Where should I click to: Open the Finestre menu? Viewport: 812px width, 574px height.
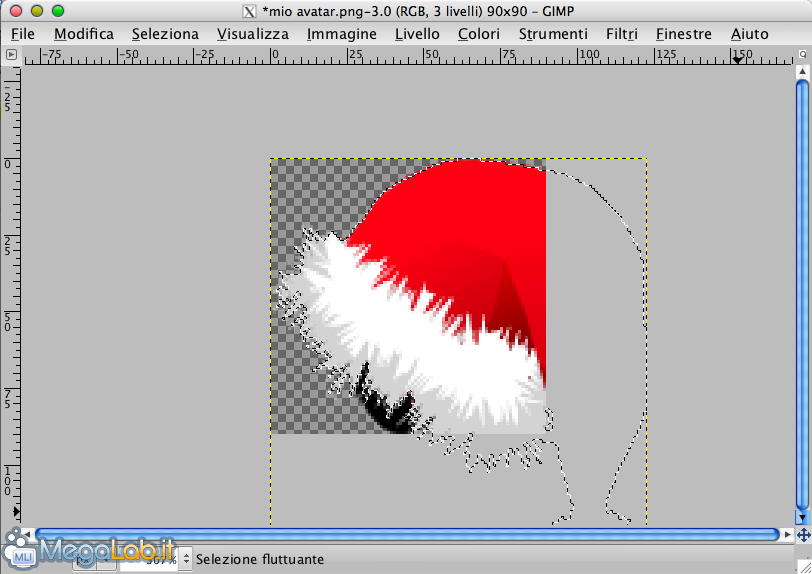[684, 34]
